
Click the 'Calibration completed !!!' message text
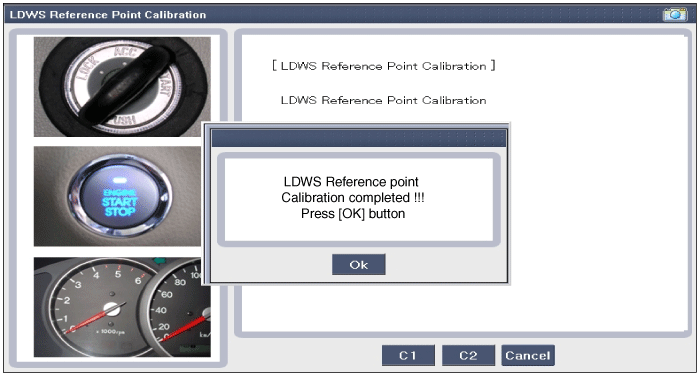(x=353, y=197)
